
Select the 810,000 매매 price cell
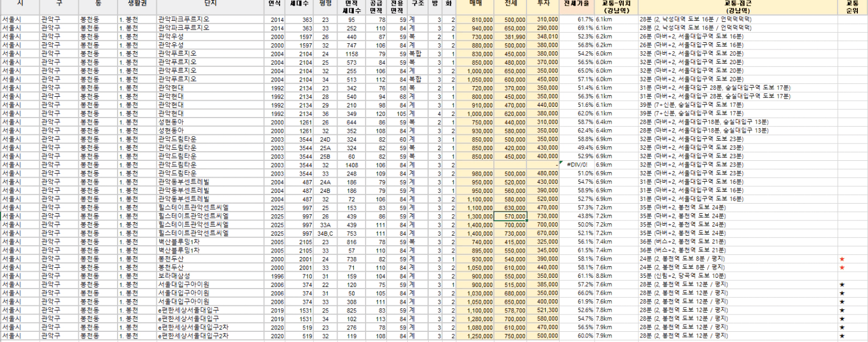point(475,20)
